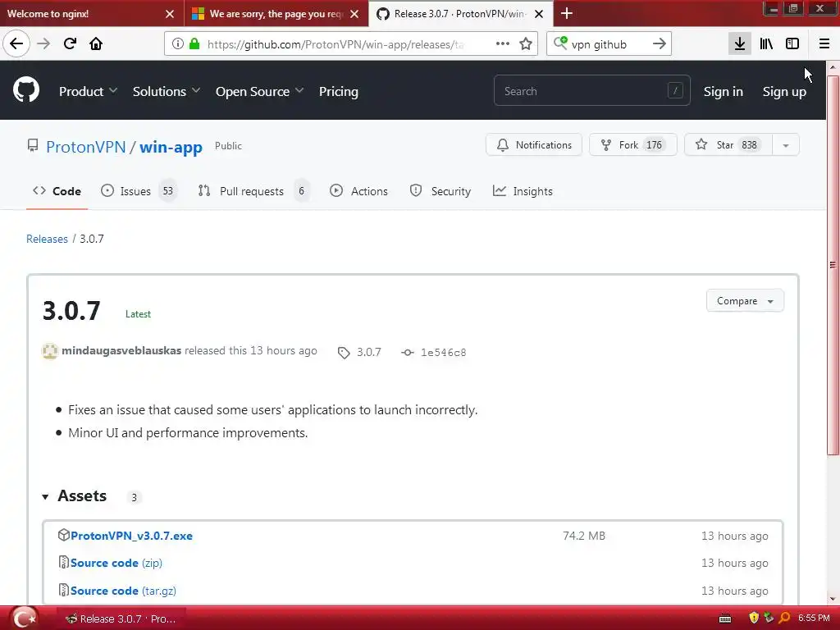Click the 'vpn github' search box
The image size is (840, 630).
(609, 44)
